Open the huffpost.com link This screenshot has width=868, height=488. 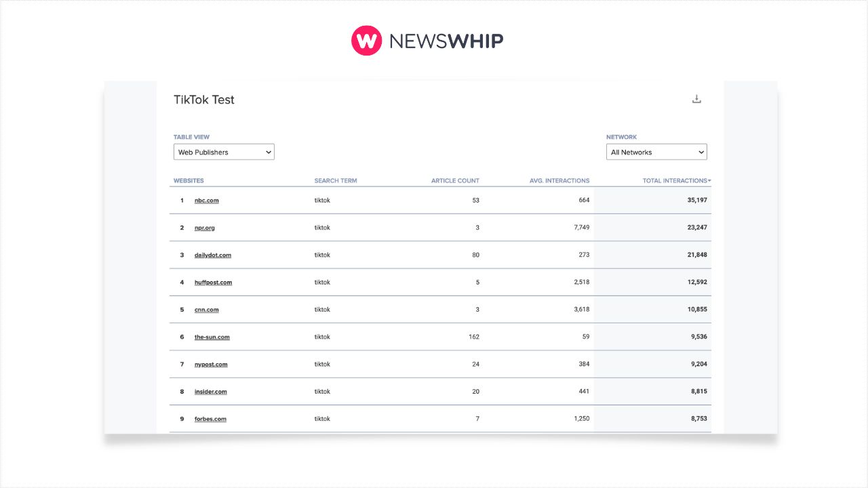[213, 282]
